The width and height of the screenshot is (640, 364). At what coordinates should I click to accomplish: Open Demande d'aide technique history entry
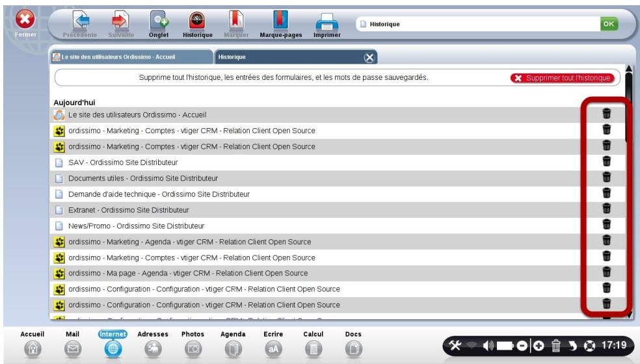coord(159,194)
